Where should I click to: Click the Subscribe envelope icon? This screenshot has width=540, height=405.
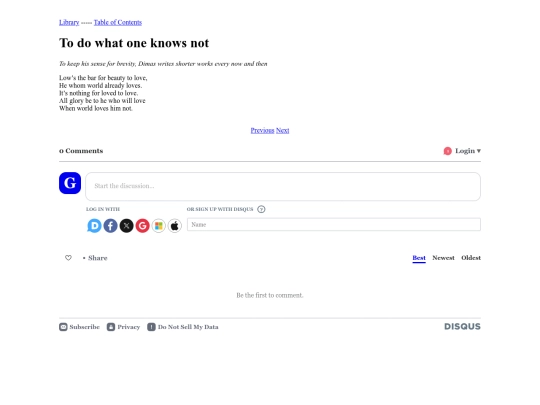(63, 327)
